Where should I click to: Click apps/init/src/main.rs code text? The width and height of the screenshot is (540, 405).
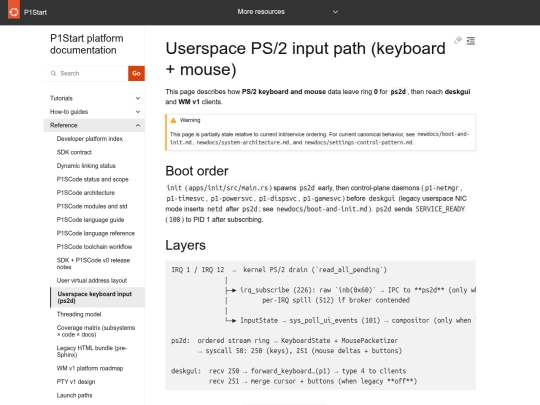point(228,188)
